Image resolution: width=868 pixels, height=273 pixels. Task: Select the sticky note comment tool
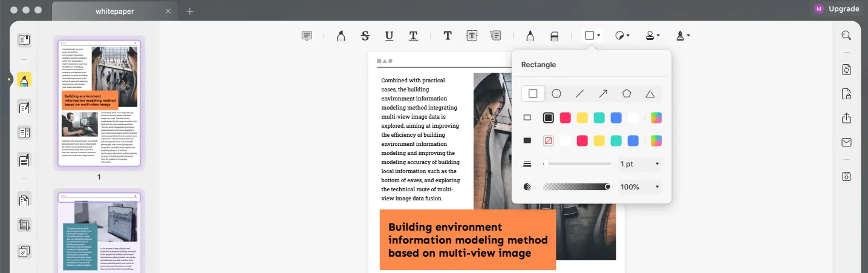click(x=307, y=36)
